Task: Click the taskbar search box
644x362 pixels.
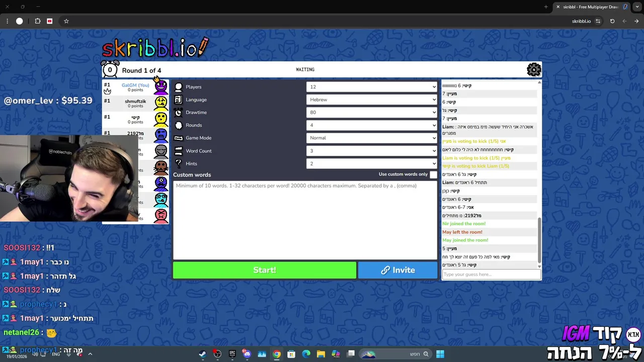Action: coord(396,354)
